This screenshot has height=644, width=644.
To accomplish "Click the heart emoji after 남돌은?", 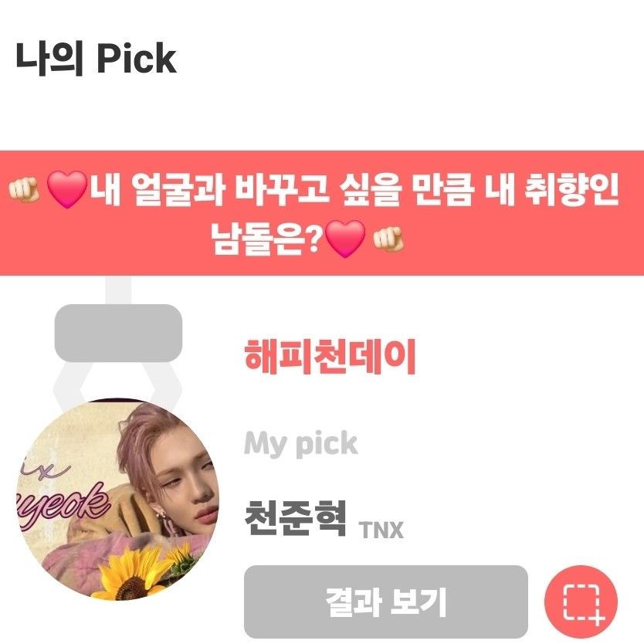I will point(345,238).
